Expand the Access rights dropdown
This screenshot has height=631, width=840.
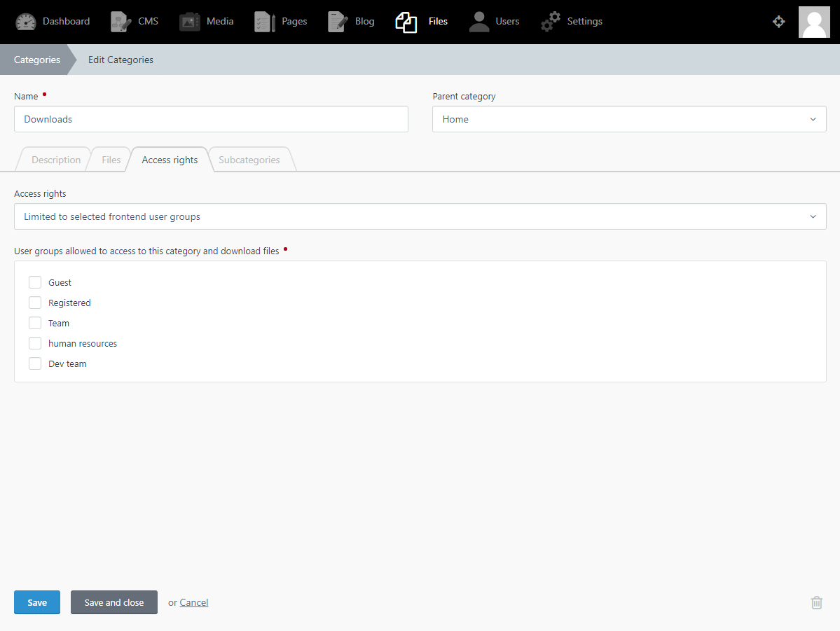(420, 216)
